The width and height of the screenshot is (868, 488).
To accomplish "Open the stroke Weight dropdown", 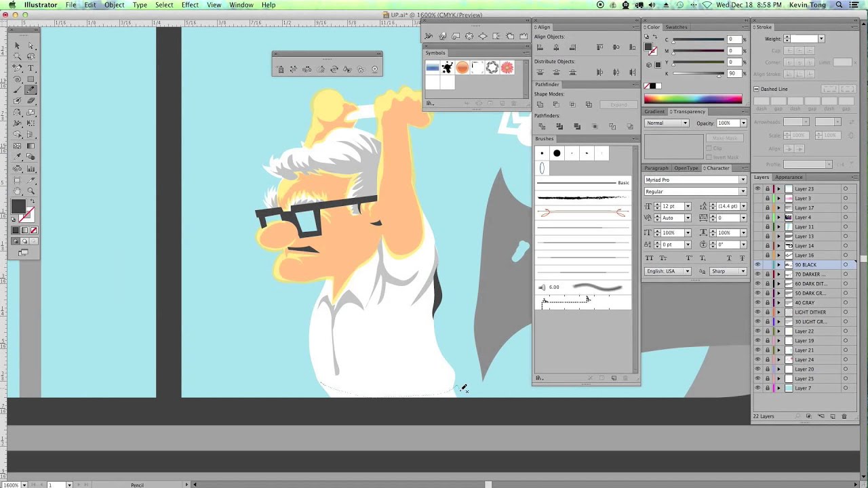I will [821, 39].
